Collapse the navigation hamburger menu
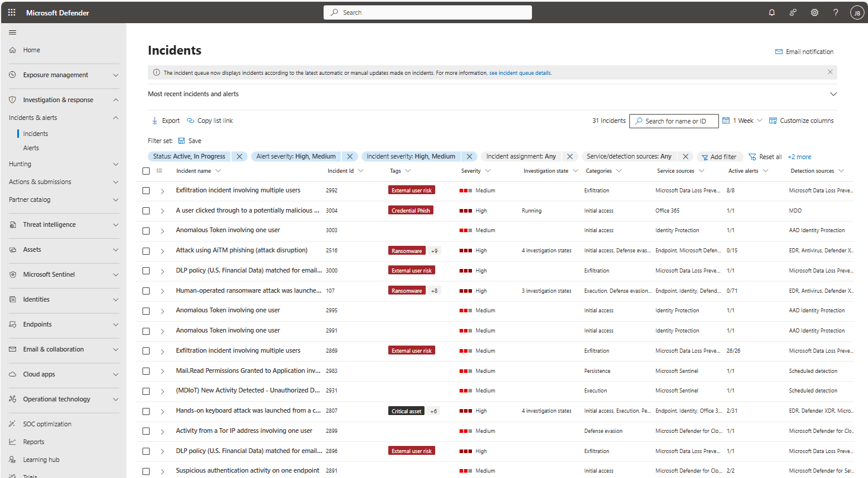This screenshot has width=868, height=478. tap(12, 32)
